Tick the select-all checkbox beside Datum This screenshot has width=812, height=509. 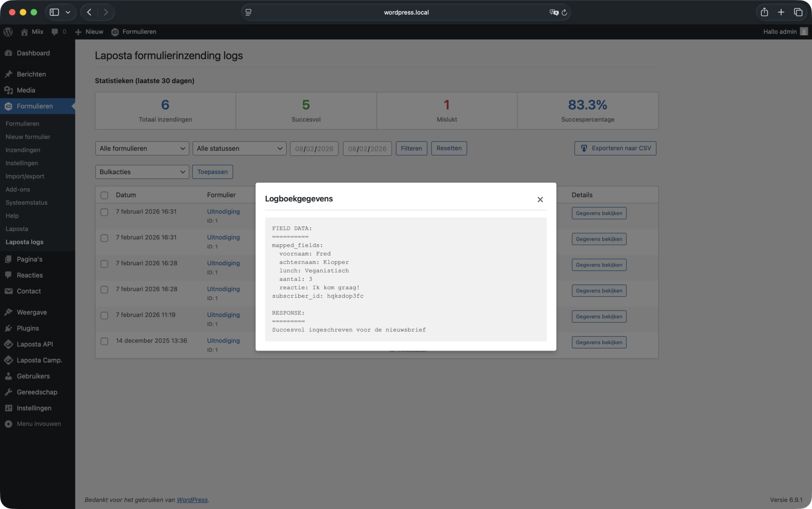[x=104, y=195]
